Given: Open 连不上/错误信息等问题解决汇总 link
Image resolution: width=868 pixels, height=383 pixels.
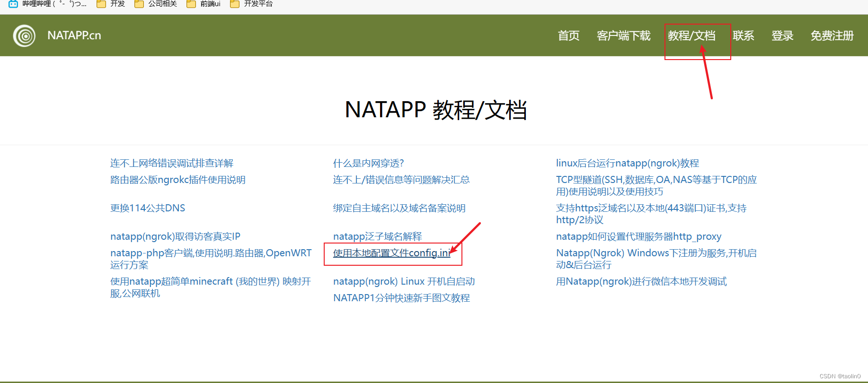Looking at the screenshot, I should click(401, 180).
